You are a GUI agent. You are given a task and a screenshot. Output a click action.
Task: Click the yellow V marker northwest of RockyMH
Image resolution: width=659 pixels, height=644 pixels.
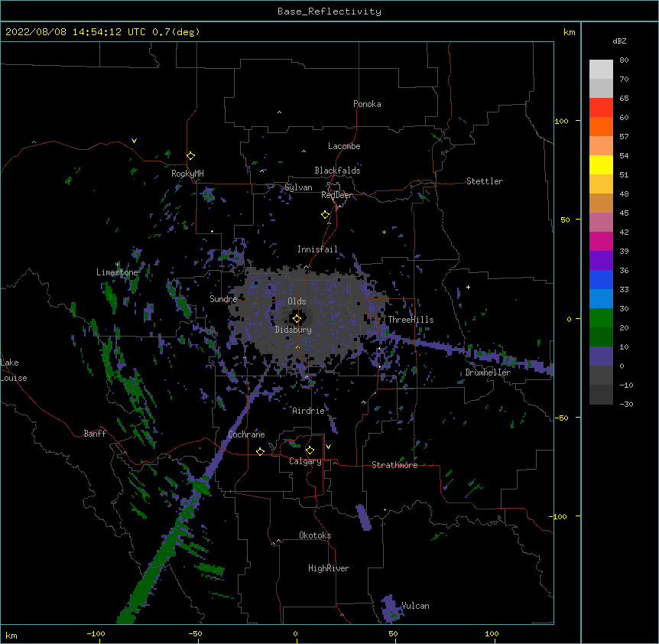(134, 141)
